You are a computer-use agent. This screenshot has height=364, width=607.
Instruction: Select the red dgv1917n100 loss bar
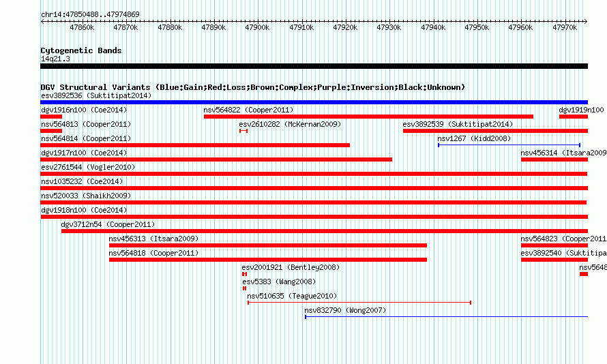(216, 160)
